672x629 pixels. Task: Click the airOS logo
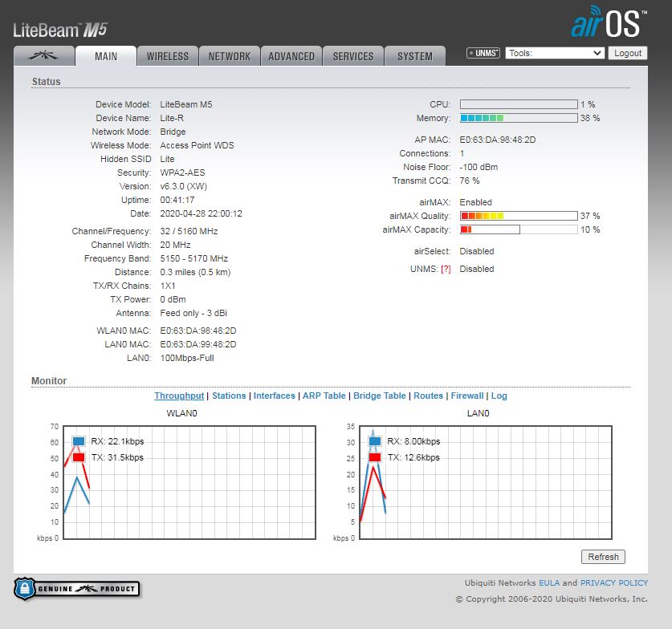pyautogui.click(x=607, y=23)
